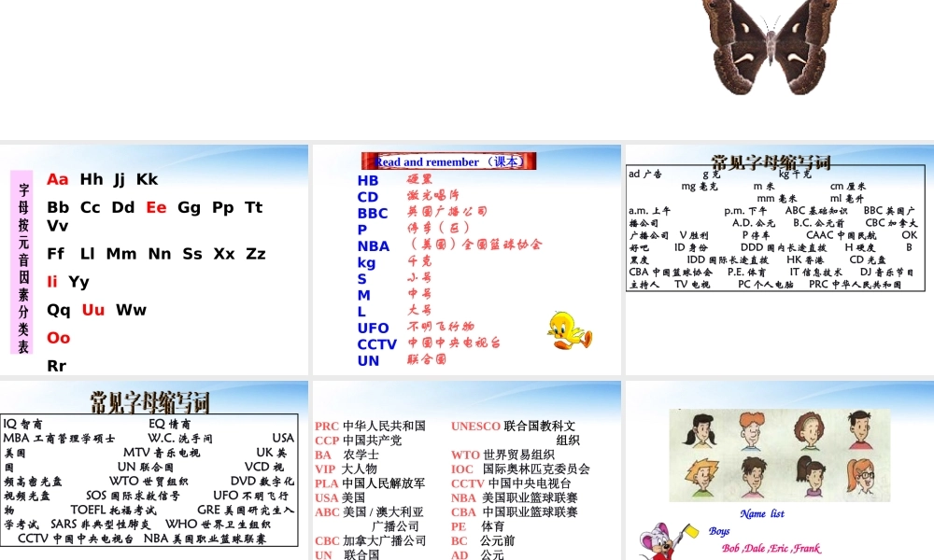Screen dimensions: 934x560
Task: Click the red 联合国 translation beside blue UN
Action: 427,358
